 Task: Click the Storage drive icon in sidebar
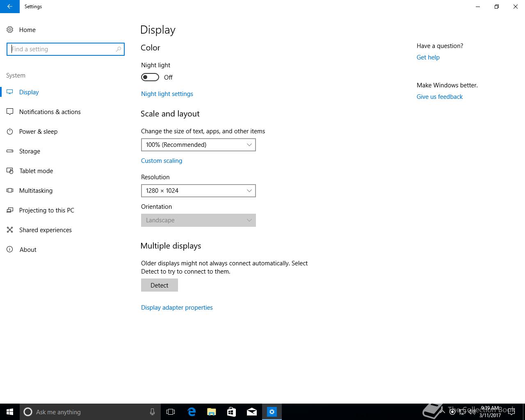point(10,151)
